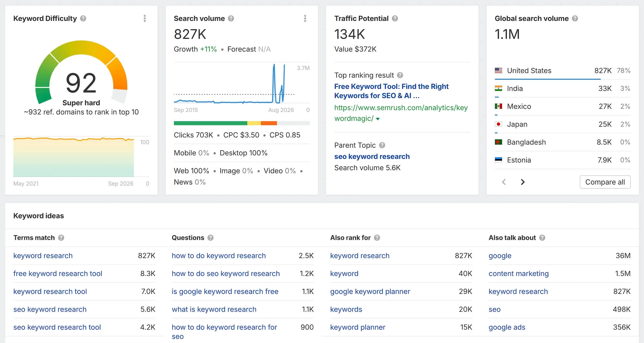Select the United States country row
Viewport: 644px width, 343px height.
pyautogui.click(x=562, y=70)
